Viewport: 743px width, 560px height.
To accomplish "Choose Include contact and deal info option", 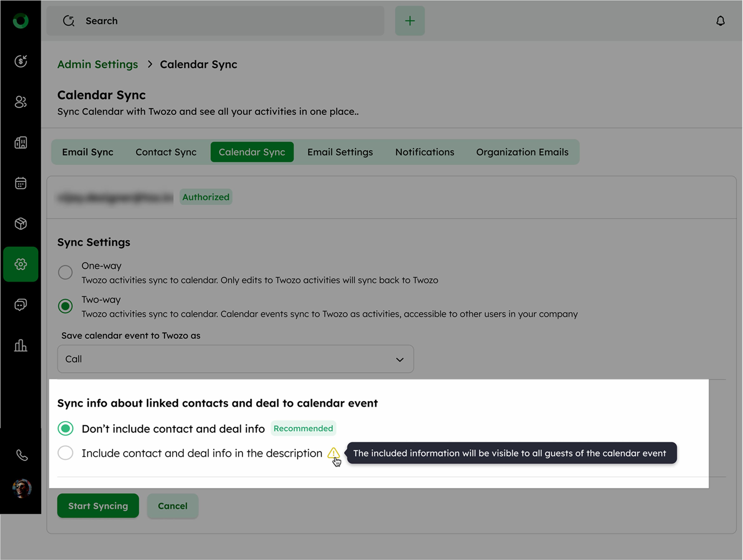I will point(65,453).
